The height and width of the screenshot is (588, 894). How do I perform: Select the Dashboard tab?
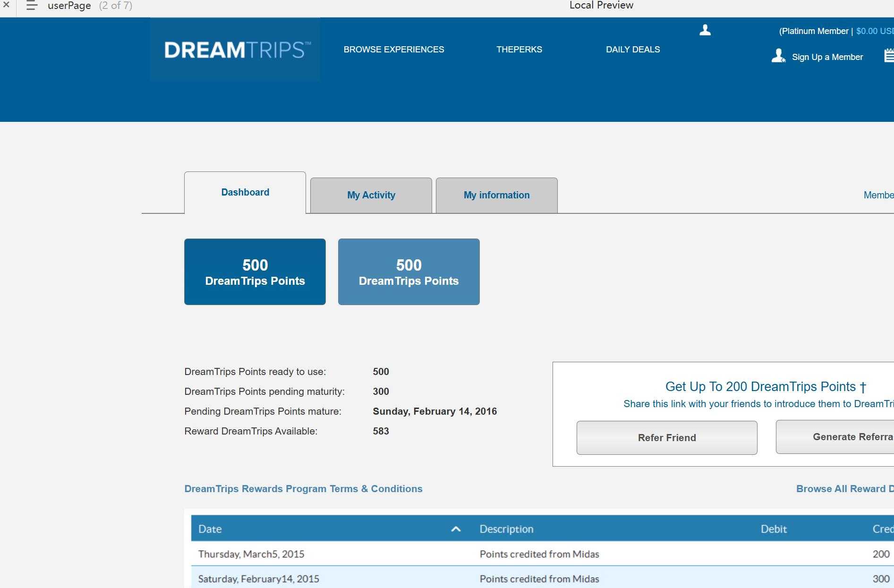(245, 193)
